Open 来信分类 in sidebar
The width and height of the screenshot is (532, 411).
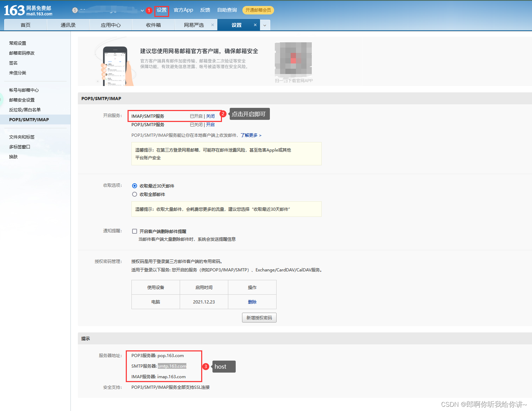point(18,73)
